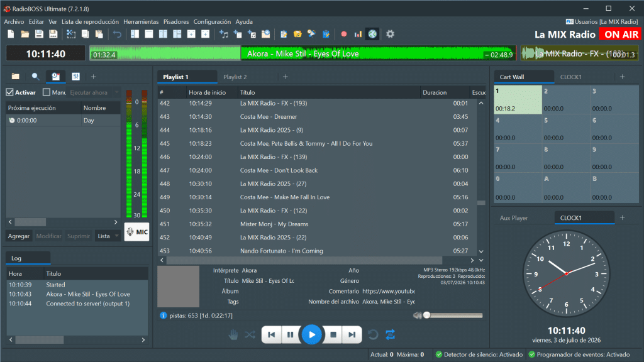The height and width of the screenshot is (362, 644).
Task: Click the Detector de silencio status entry
Action: [479, 354]
